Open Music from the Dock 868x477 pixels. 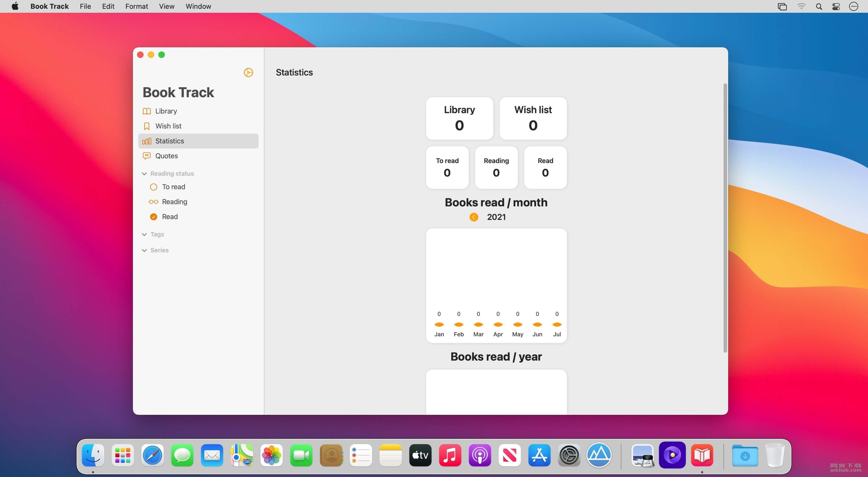click(x=450, y=455)
